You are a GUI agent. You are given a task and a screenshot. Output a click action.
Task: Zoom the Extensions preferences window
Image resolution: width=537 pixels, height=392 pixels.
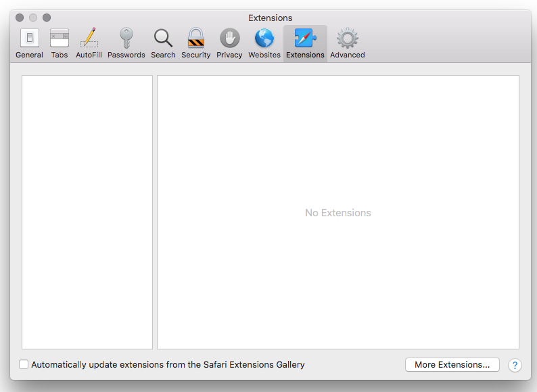coord(47,18)
